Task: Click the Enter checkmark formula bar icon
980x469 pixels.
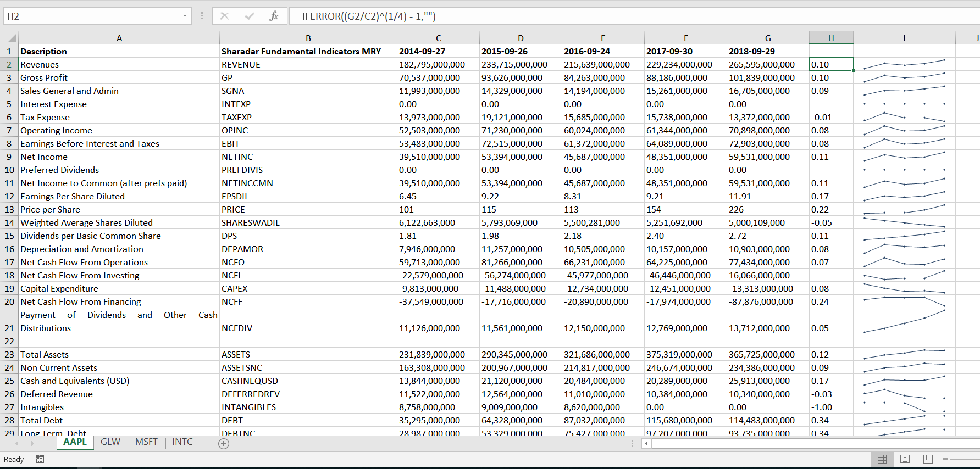Action: [250, 16]
